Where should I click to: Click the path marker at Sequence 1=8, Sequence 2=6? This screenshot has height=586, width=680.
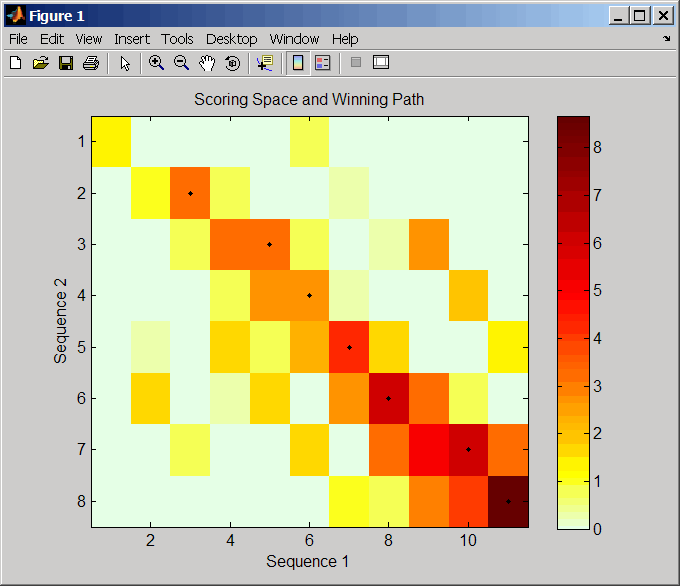tap(389, 399)
